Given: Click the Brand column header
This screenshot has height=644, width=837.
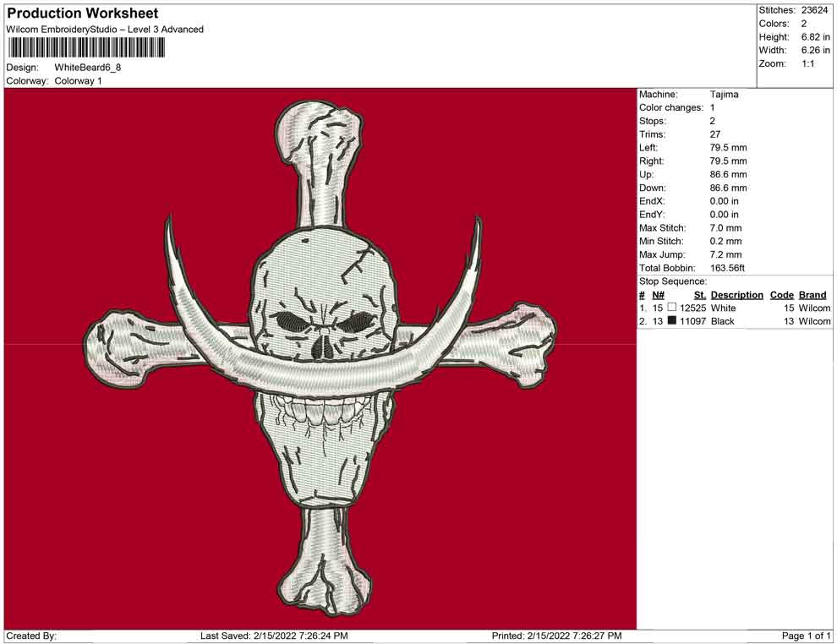Looking at the screenshot, I should (x=812, y=295).
